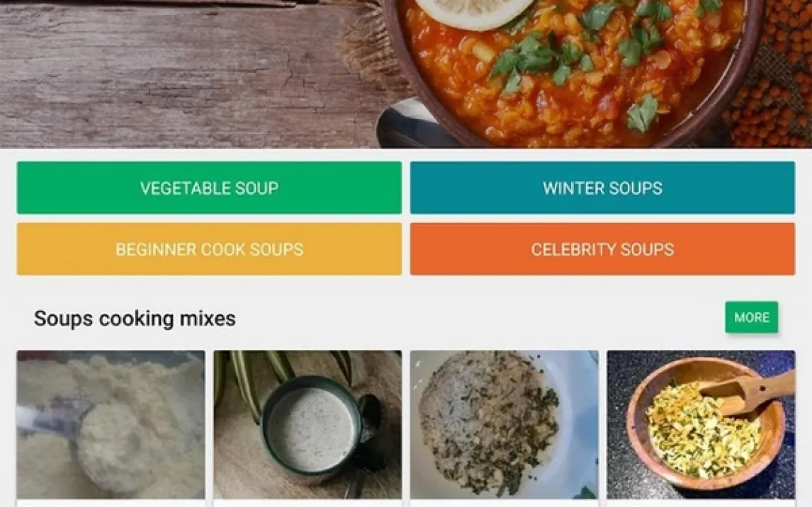
Task: Select the Beginner Cook Soups button
Action: (209, 249)
